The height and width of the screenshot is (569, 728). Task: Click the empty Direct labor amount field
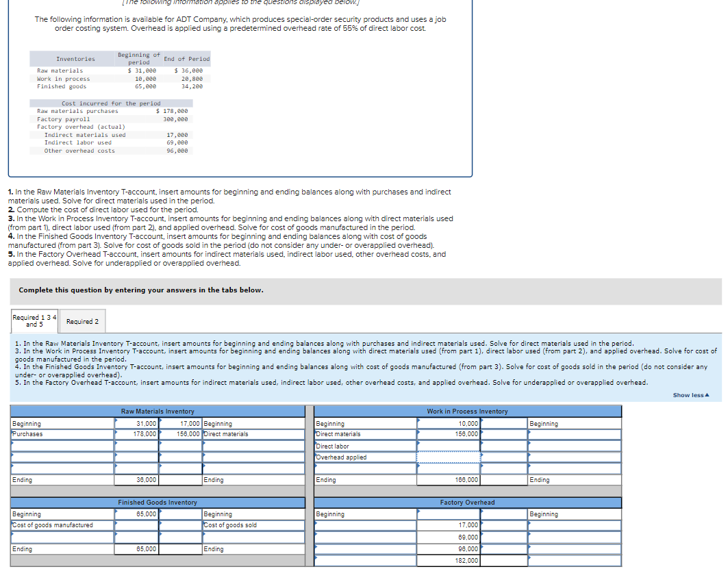click(x=449, y=446)
